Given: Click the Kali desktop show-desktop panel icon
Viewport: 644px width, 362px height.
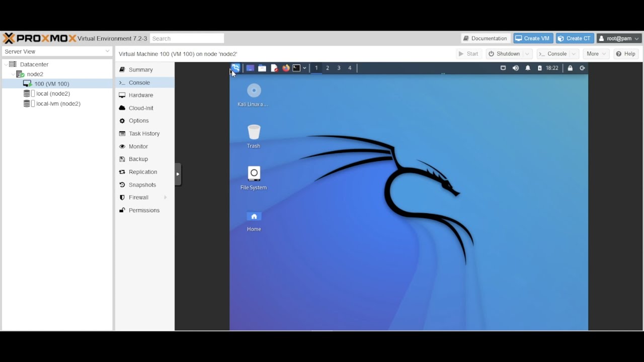Looking at the screenshot, I should pyautogui.click(x=250, y=68).
